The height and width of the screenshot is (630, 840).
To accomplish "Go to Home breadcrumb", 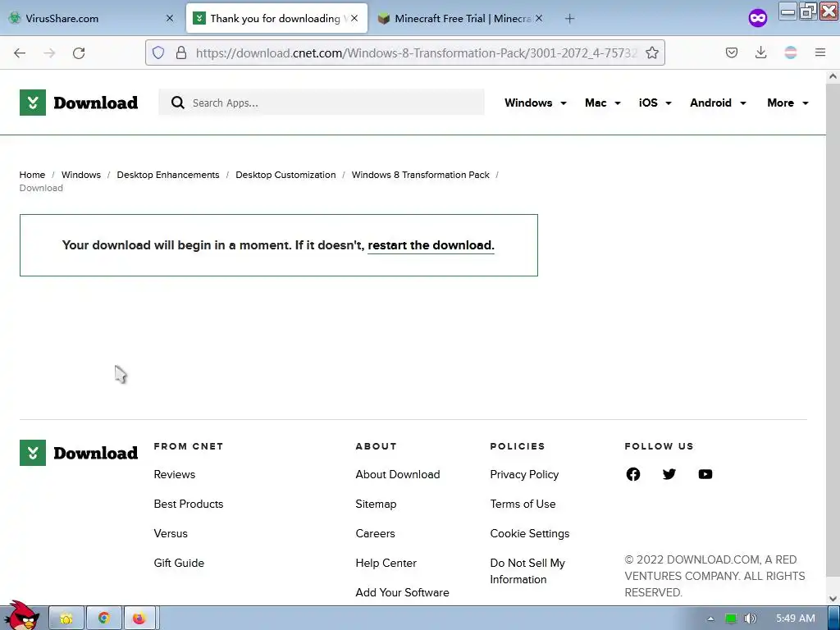I will [32, 175].
